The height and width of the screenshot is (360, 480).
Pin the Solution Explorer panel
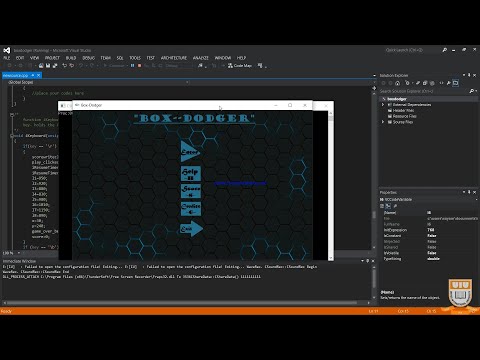coord(469,75)
